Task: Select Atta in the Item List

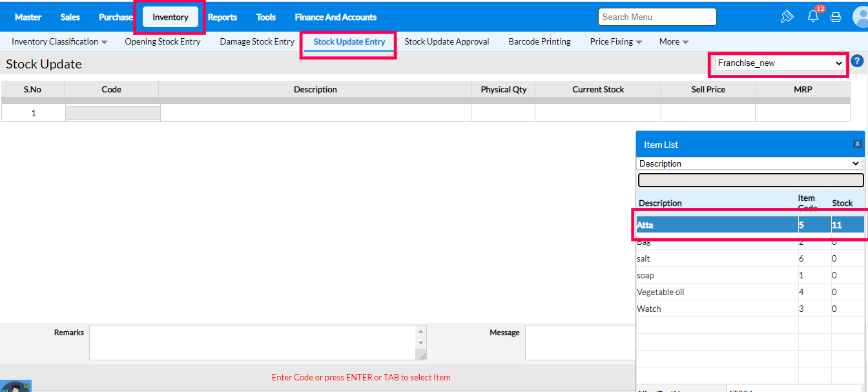Action: pyautogui.click(x=750, y=225)
